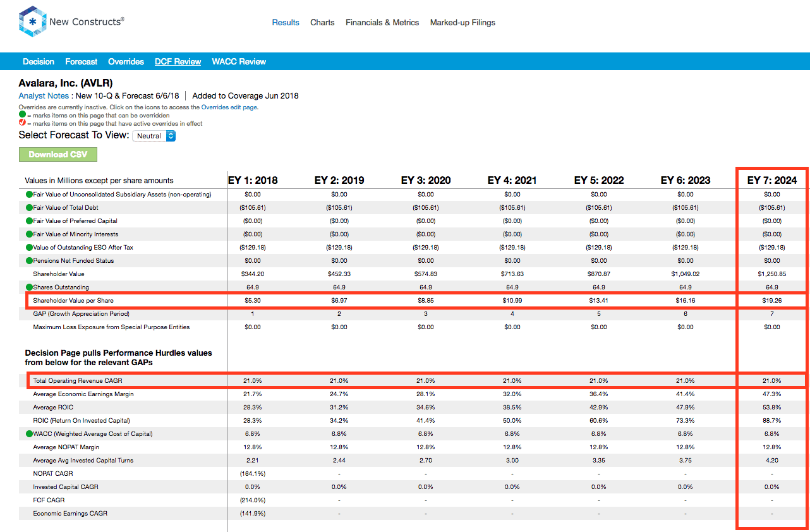The image size is (810, 532).
Task: Click Shareholder Value per Share row label
Action: 73,300
